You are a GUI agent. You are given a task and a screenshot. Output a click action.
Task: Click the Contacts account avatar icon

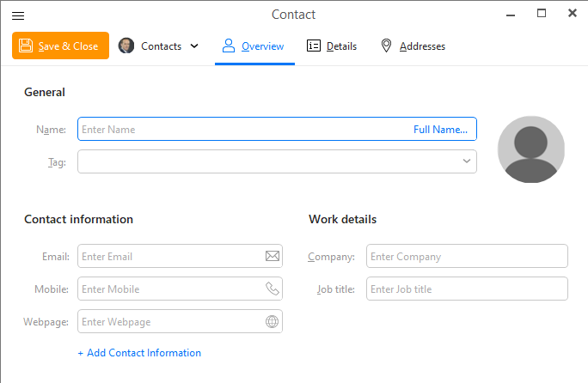point(126,46)
